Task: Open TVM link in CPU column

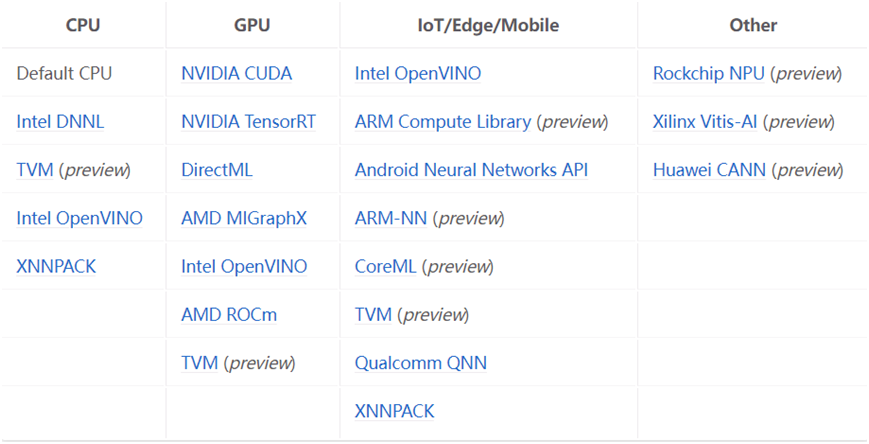Action: point(35,170)
